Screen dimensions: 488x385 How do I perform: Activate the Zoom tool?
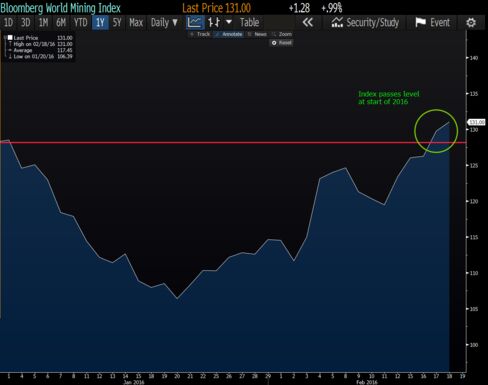[282, 34]
